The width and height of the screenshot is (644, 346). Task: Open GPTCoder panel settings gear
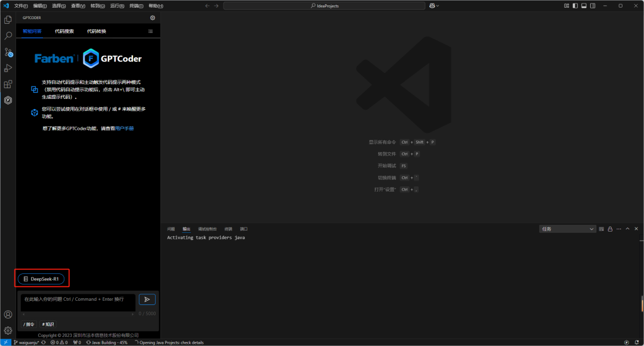pyautogui.click(x=152, y=18)
